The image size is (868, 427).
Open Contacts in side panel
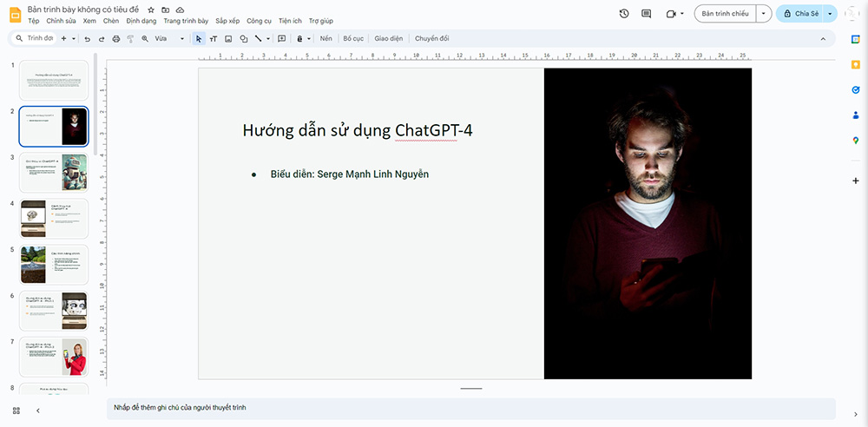click(856, 115)
